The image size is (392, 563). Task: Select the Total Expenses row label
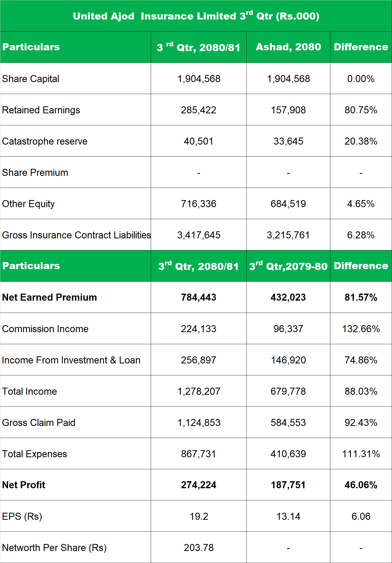pyautogui.click(x=34, y=454)
